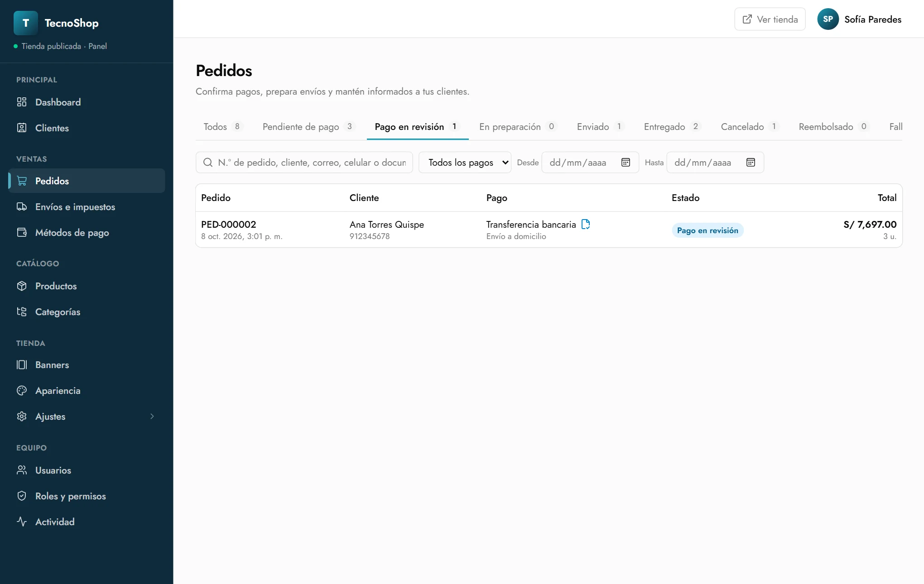Click the Desde date input field

coord(590,163)
